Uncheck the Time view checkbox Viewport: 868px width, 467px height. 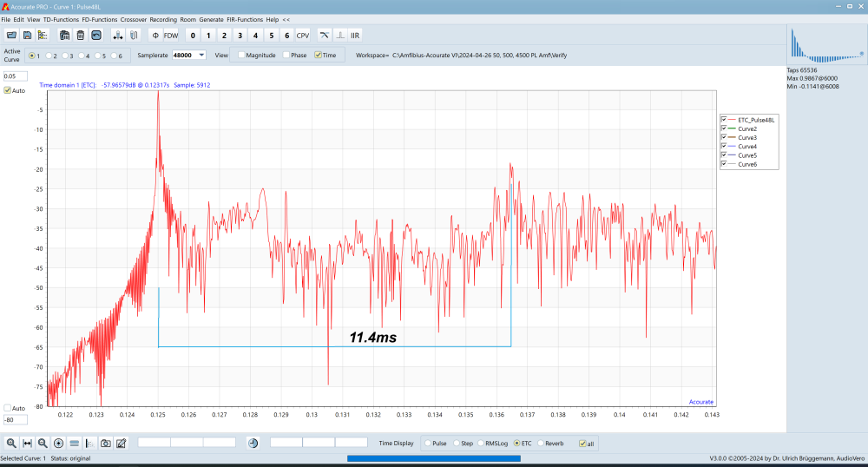coord(318,55)
